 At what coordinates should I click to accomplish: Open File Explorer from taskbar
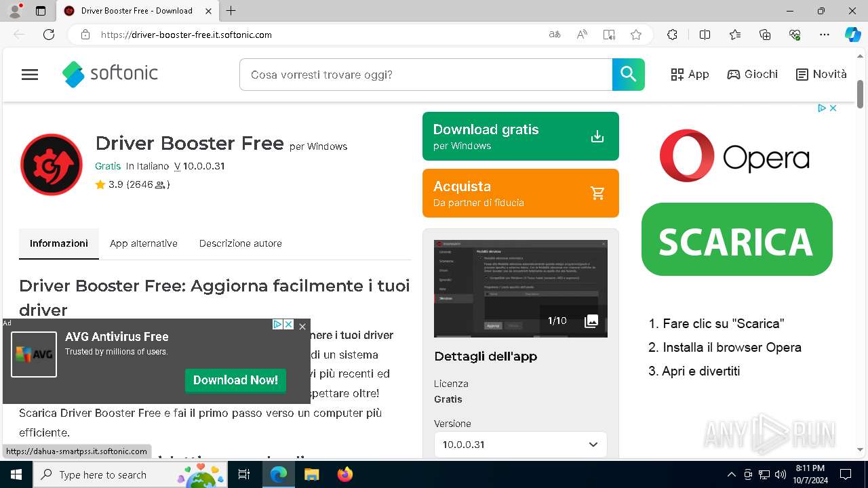pos(311,474)
